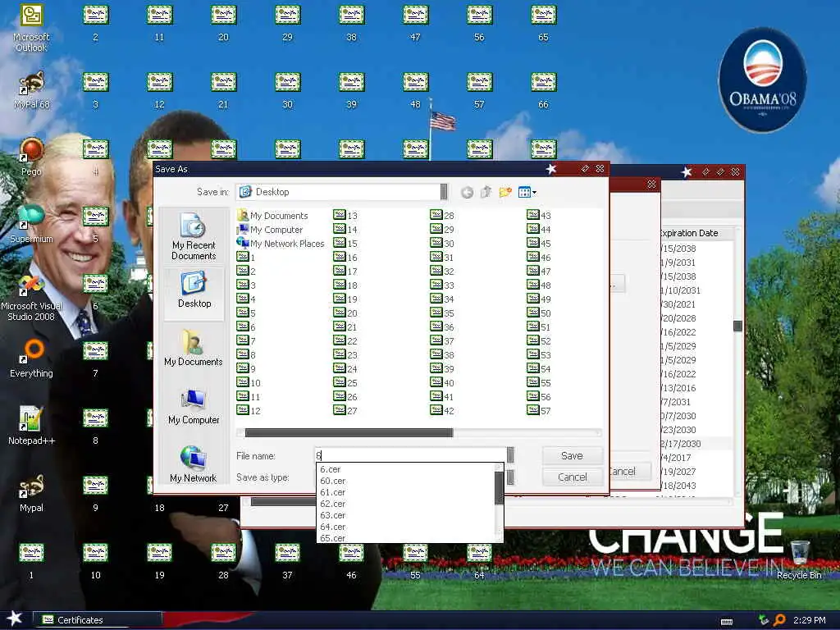Click Certificates window vertical scrollbar thumb
This screenshot has height=630, width=840.
(x=737, y=326)
